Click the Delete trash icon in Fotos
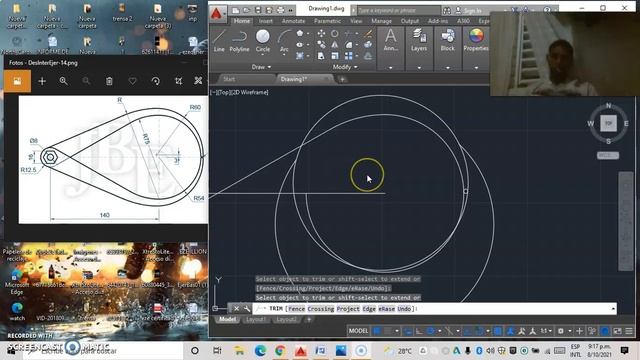This screenshot has width=640, height=360. click(x=109, y=81)
